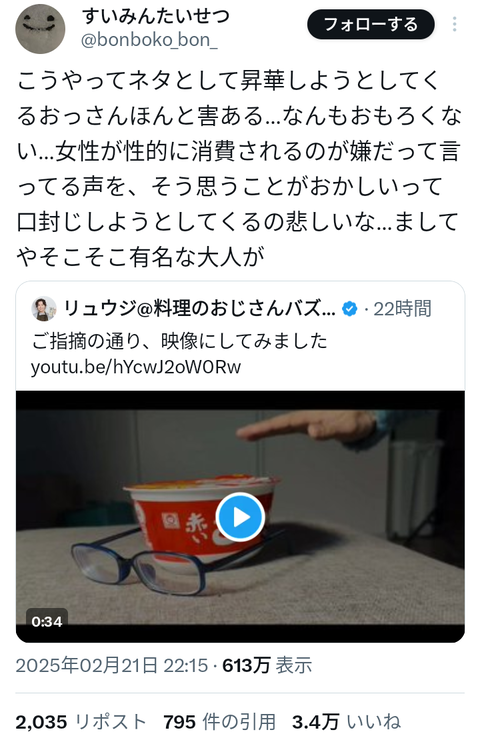Open the video thumbnail with red cup noodle
This screenshot has width=480, height=742.
pos(240,517)
